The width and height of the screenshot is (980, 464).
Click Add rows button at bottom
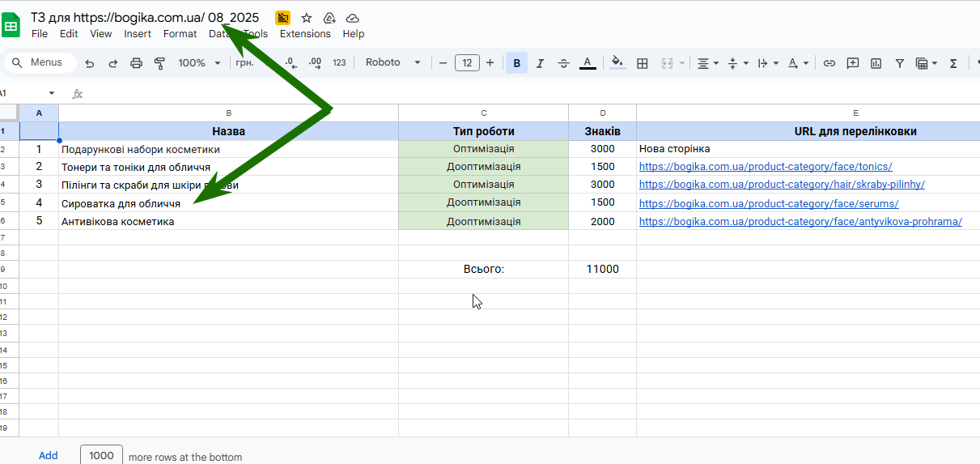coord(49,456)
